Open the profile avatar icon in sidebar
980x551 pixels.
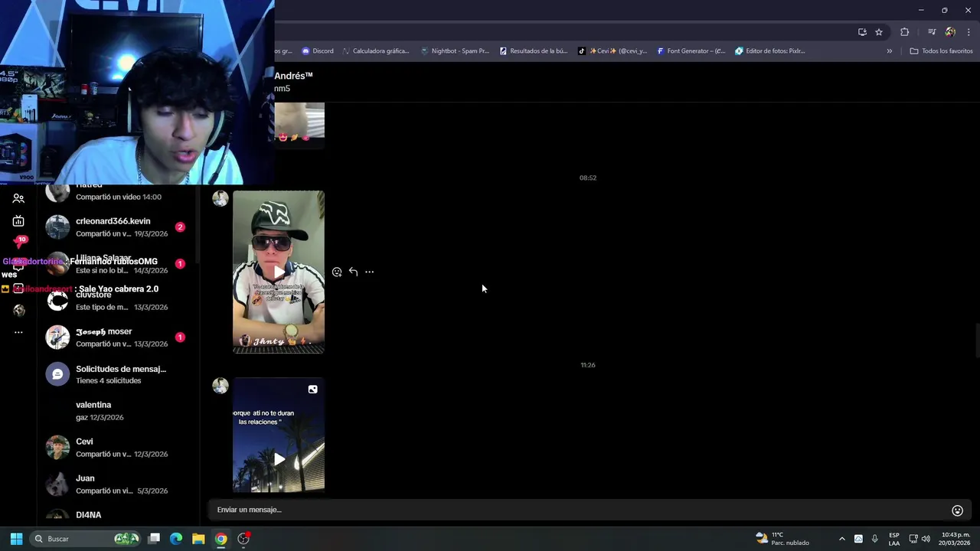pyautogui.click(x=19, y=310)
